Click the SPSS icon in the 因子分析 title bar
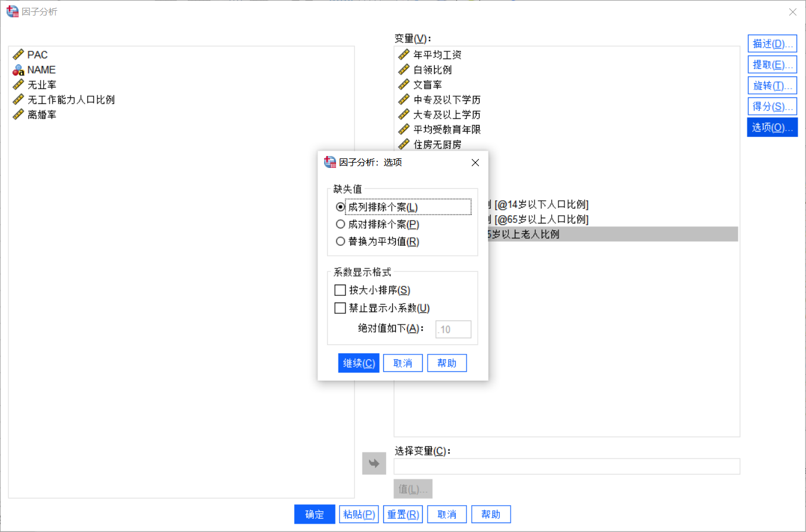This screenshot has width=806, height=532. tap(12, 11)
